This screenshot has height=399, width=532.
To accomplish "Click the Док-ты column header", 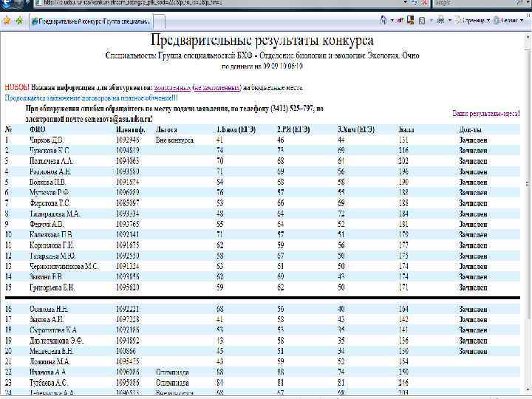I will 470,129.
